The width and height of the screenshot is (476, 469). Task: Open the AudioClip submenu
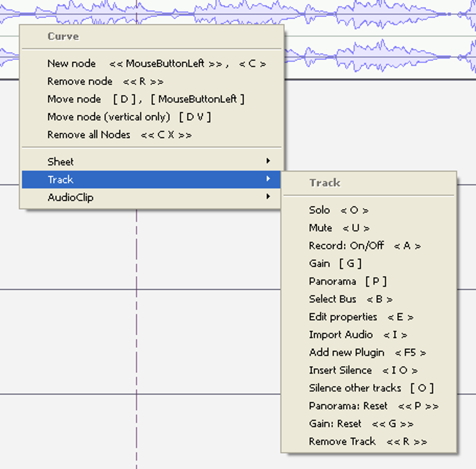[x=152, y=197]
